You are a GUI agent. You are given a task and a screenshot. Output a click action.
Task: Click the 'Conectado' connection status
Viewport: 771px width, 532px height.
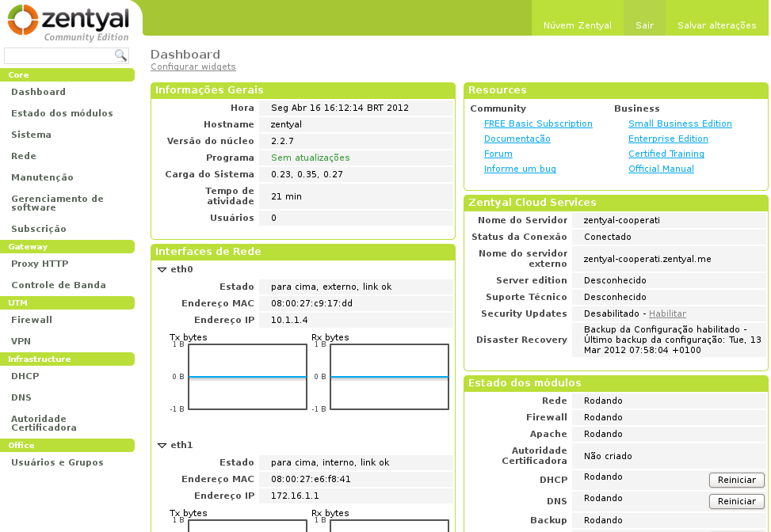click(607, 237)
